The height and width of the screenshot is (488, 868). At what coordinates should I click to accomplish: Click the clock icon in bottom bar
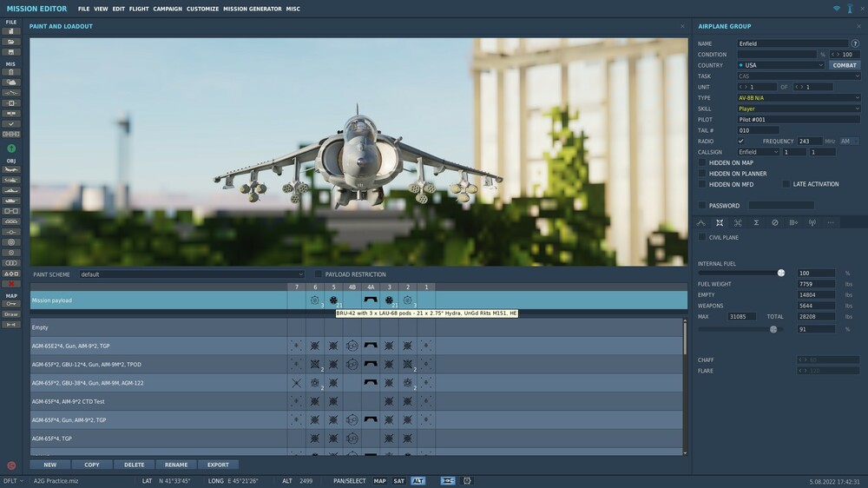[467, 481]
